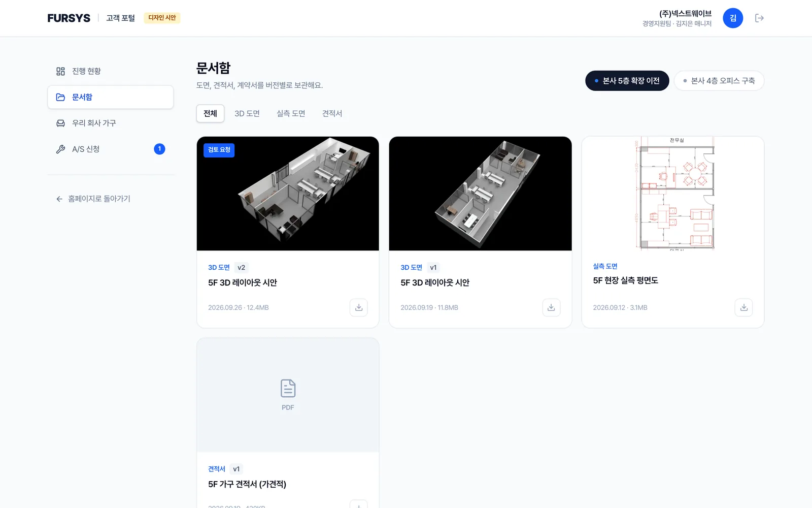The height and width of the screenshot is (508, 812).
Task: Click the logout icon in the header
Action: pyautogui.click(x=759, y=18)
